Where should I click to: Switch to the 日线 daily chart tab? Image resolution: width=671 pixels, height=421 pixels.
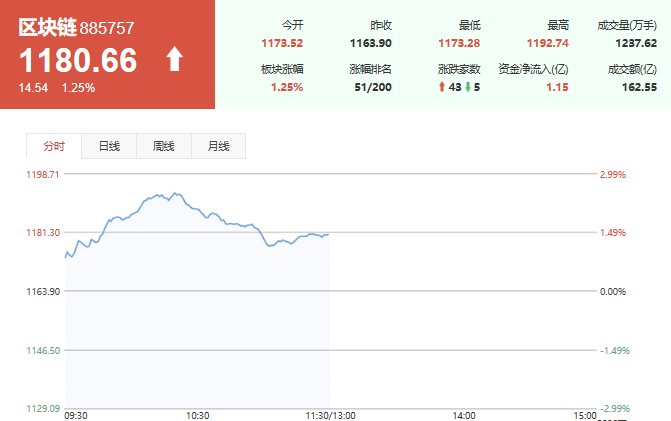click(109, 146)
